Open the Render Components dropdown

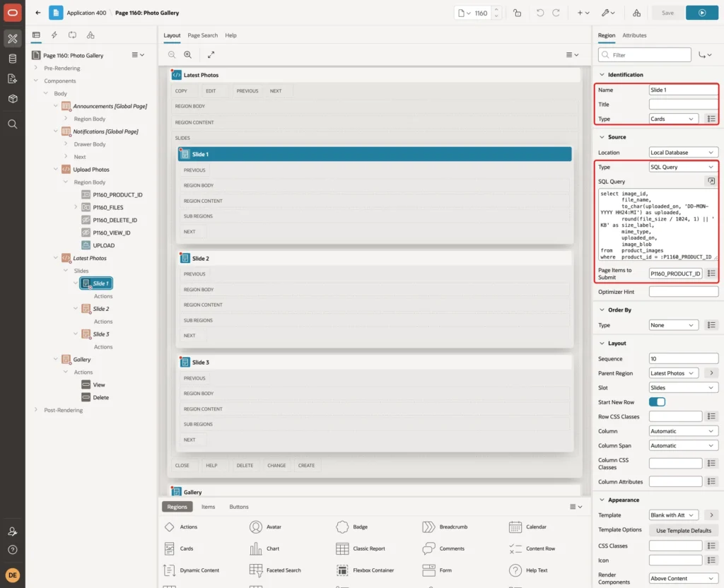(683, 578)
